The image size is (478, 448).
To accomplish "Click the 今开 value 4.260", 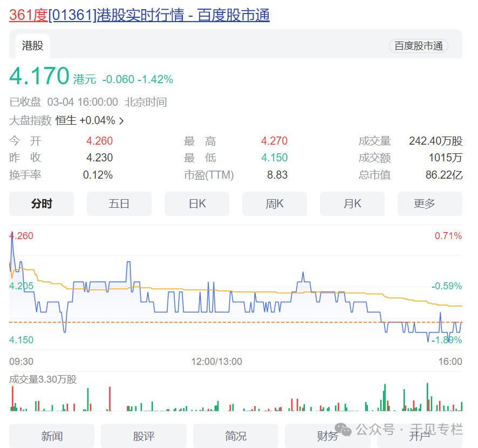I will click(99, 141).
